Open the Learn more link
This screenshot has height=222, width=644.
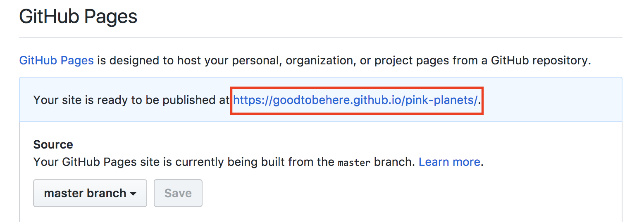pyautogui.click(x=449, y=162)
